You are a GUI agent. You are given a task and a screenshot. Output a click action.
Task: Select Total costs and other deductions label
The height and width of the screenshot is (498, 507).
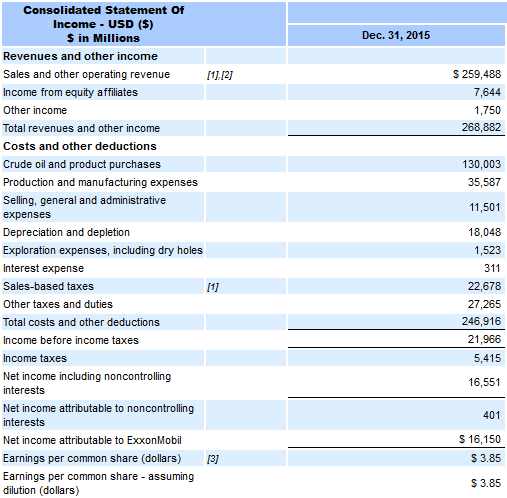82,322
